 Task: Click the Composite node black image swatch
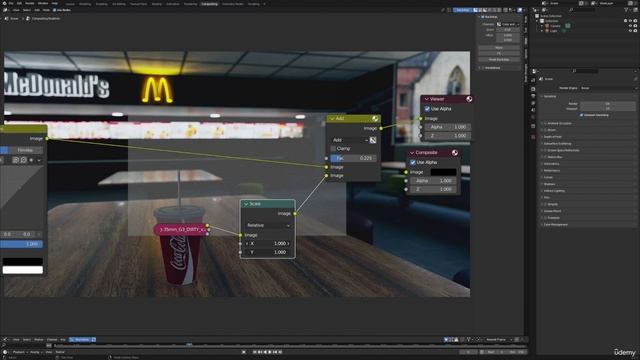tap(443, 172)
